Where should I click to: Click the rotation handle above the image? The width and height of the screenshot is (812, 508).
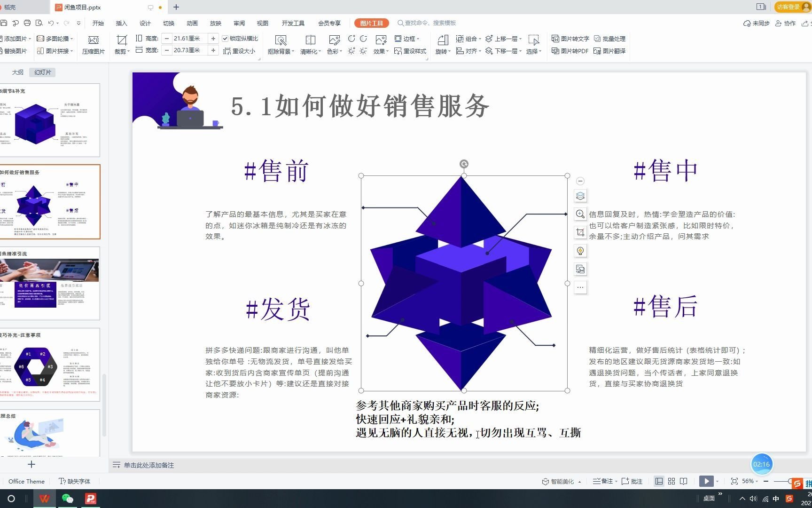[x=464, y=164]
